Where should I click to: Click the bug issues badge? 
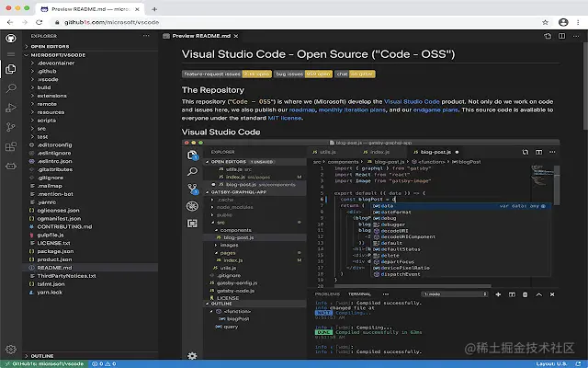click(x=303, y=74)
